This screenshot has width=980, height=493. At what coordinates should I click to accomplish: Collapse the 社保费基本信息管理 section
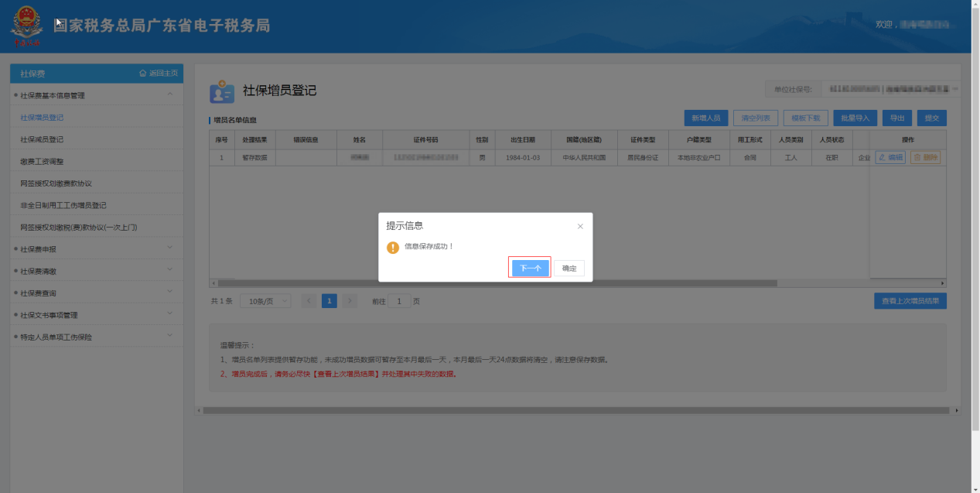click(170, 95)
